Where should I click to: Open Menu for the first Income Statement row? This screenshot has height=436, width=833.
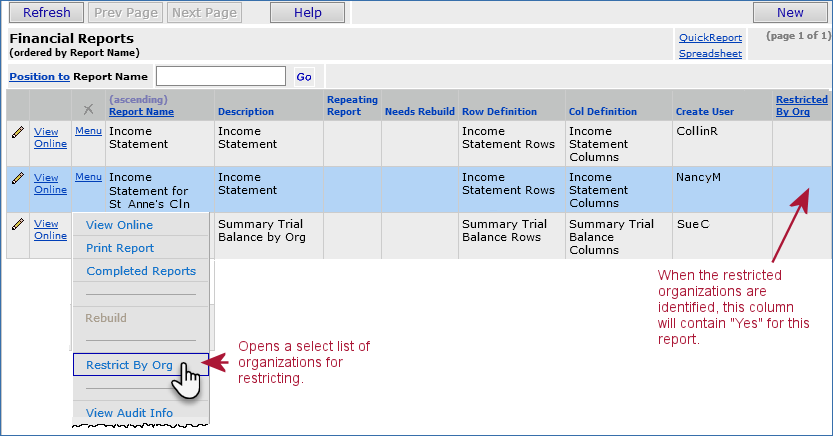pos(88,131)
